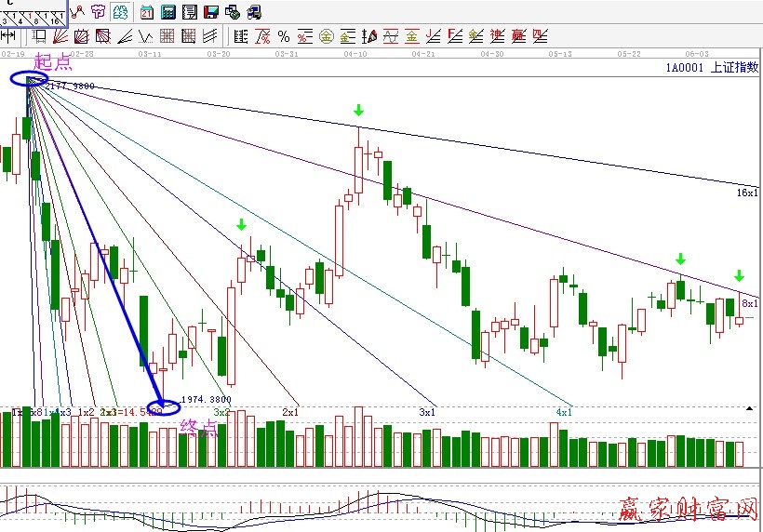Screen dimensions: 763x532
Task: Click the notepad list icon
Action: 190,12
